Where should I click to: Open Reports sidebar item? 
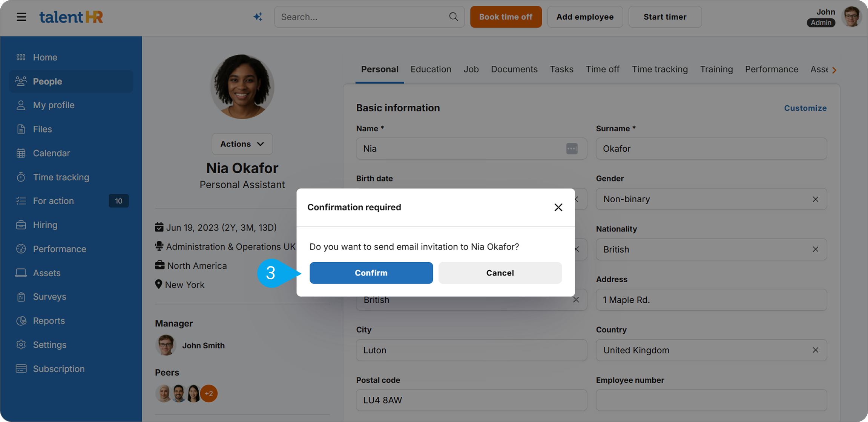tap(49, 321)
